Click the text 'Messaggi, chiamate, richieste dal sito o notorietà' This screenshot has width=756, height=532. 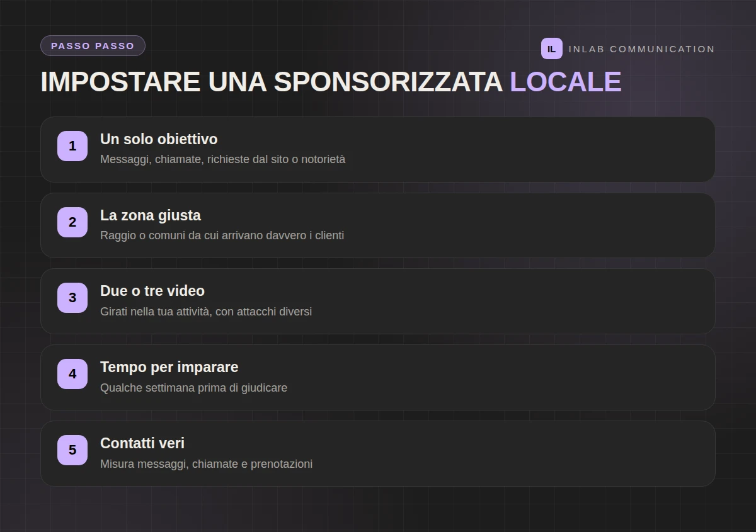223,159
